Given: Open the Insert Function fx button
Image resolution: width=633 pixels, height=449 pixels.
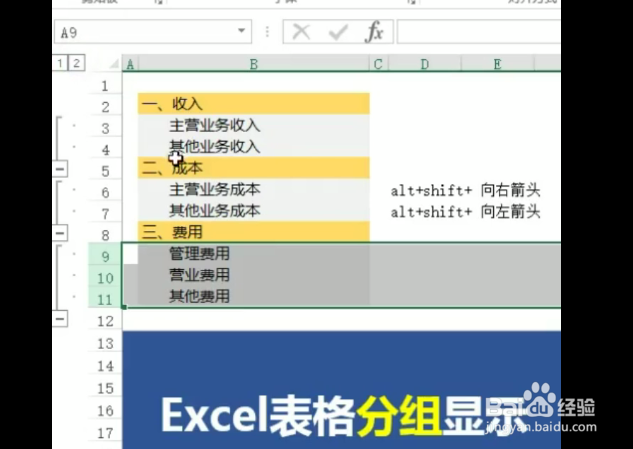Looking at the screenshot, I should (374, 31).
